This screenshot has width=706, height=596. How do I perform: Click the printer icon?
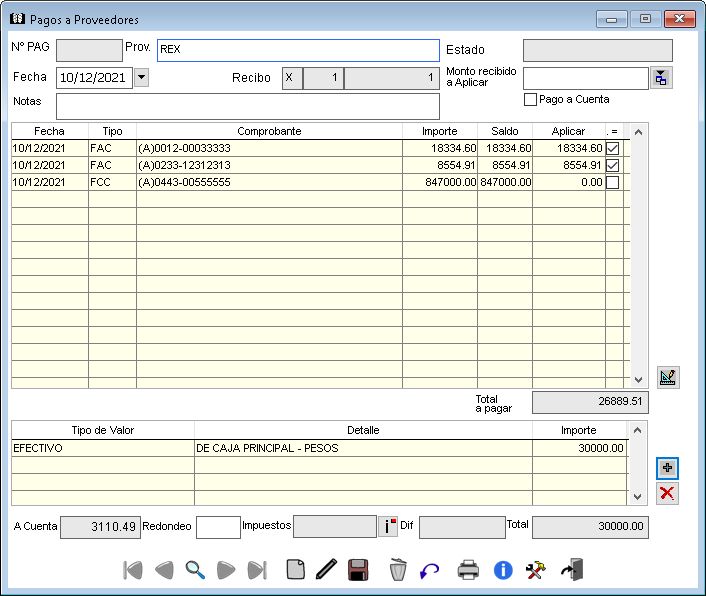(468, 570)
